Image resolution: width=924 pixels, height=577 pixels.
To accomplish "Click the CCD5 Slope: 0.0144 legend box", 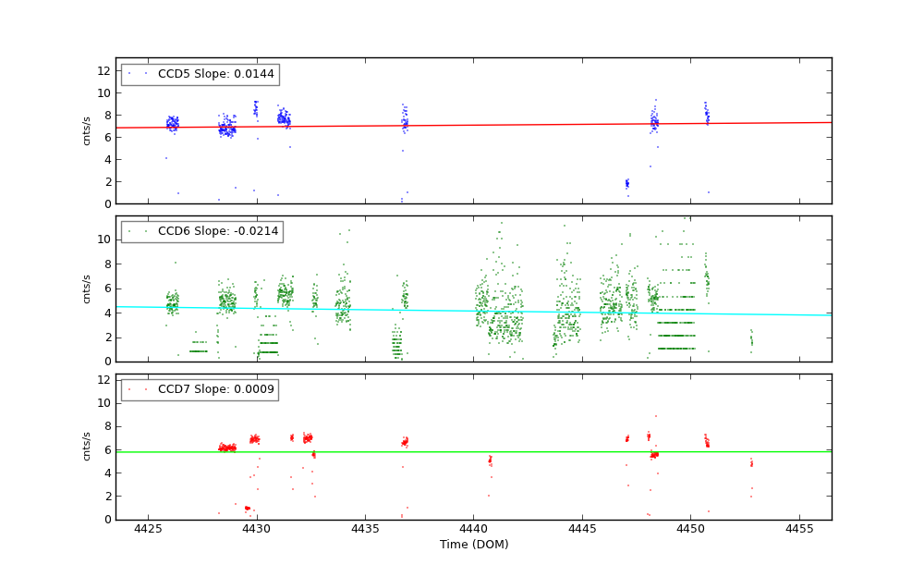I will click(200, 74).
